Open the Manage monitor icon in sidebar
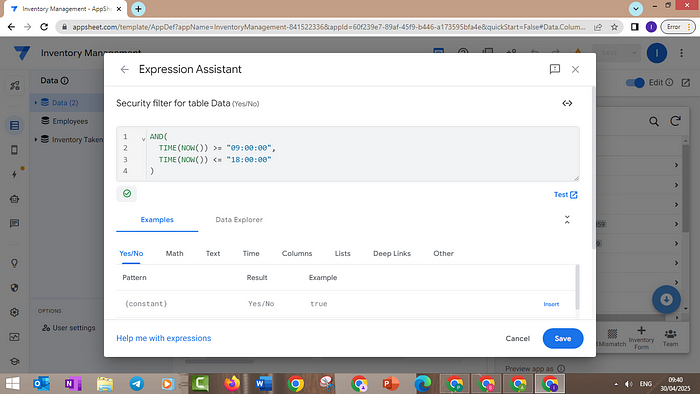The width and height of the screenshot is (700, 394). (x=14, y=337)
